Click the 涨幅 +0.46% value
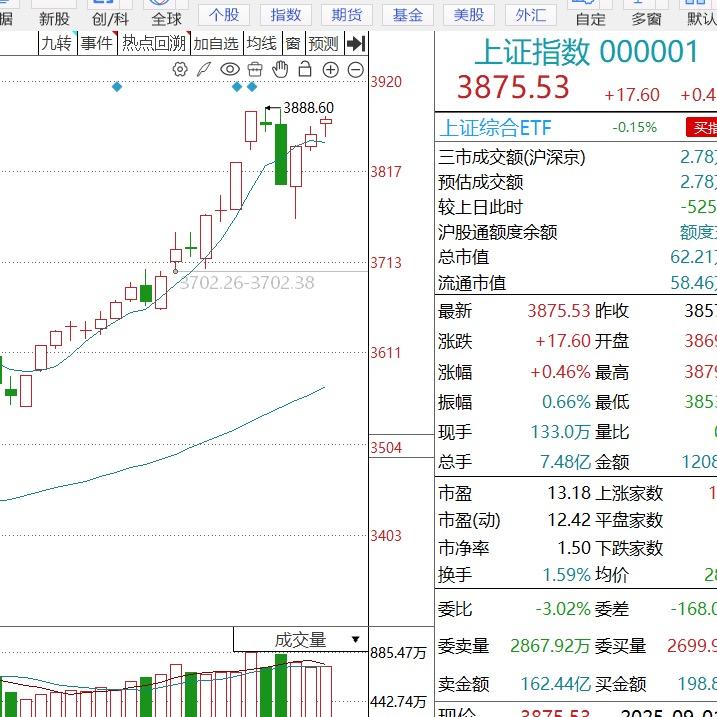The image size is (717, 717). pyautogui.click(x=560, y=372)
